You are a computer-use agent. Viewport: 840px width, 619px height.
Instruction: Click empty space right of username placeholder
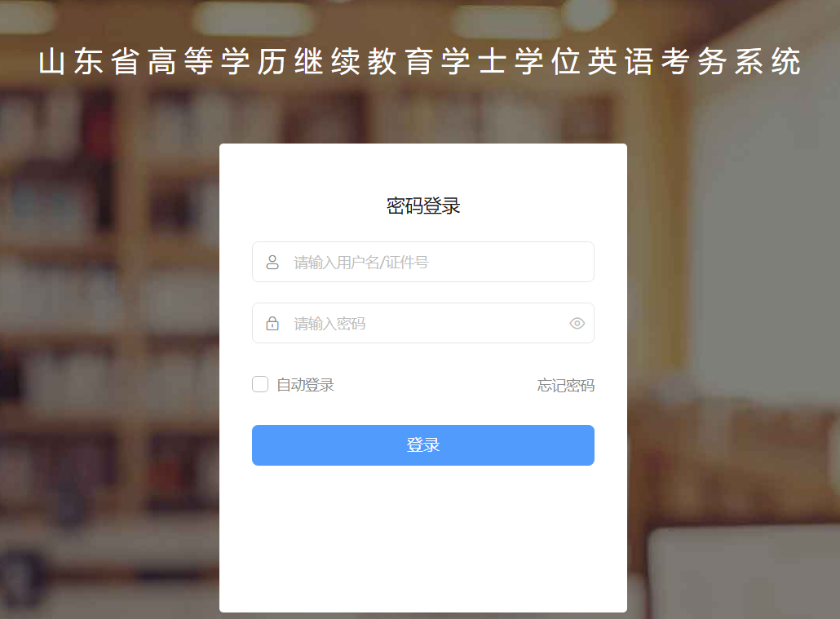509,262
